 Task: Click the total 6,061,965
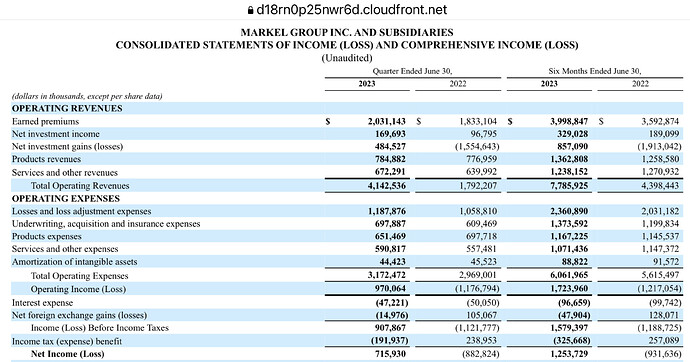point(569,275)
